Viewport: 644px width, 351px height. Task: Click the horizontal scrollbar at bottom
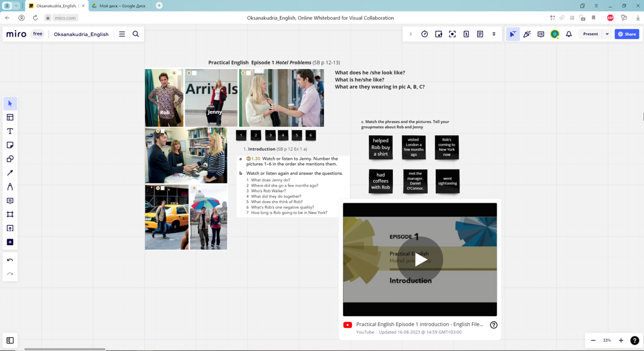tap(65, 349)
